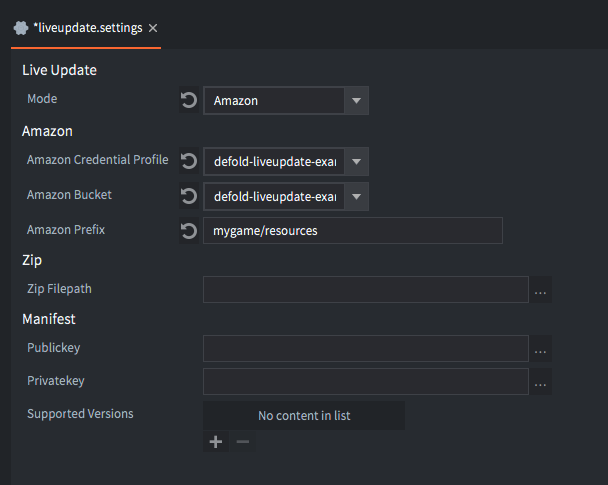Image resolution: width=608 pixels, height=485 pixels.
Task: Focus the Zip Filepath input field
Action: click(365, 290)
